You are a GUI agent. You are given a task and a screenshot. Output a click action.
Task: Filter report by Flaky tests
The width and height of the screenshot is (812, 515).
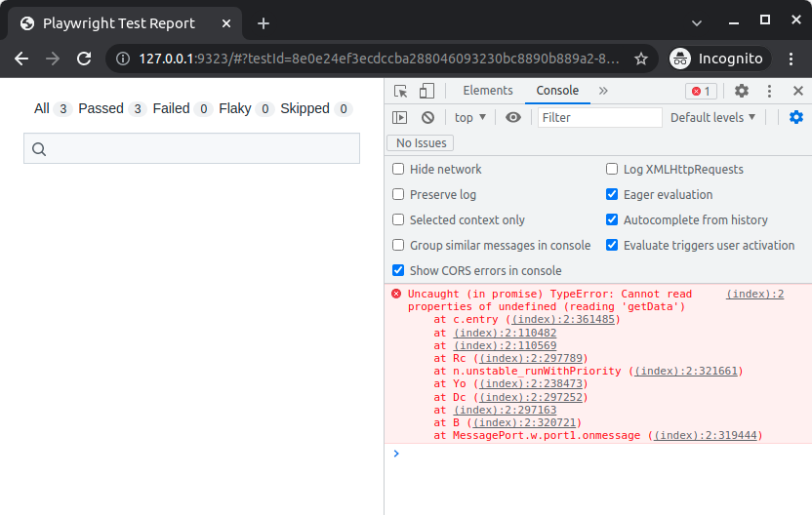point(246,108)
